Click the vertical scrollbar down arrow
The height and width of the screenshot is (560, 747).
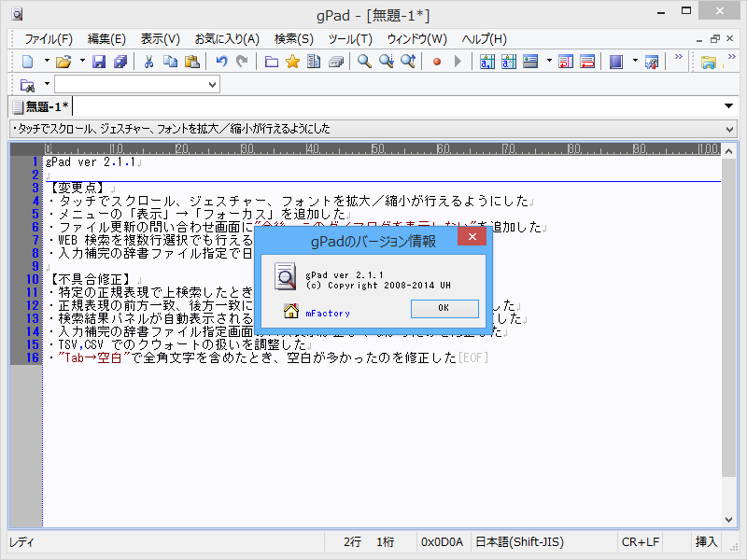(x=728, y=520)
